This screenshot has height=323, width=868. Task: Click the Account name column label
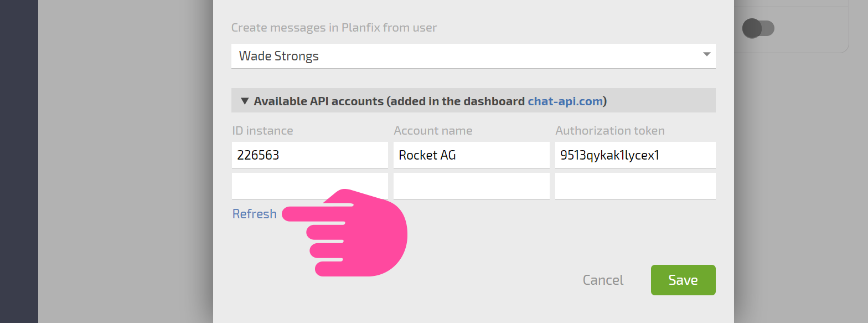tap(433, 131)
